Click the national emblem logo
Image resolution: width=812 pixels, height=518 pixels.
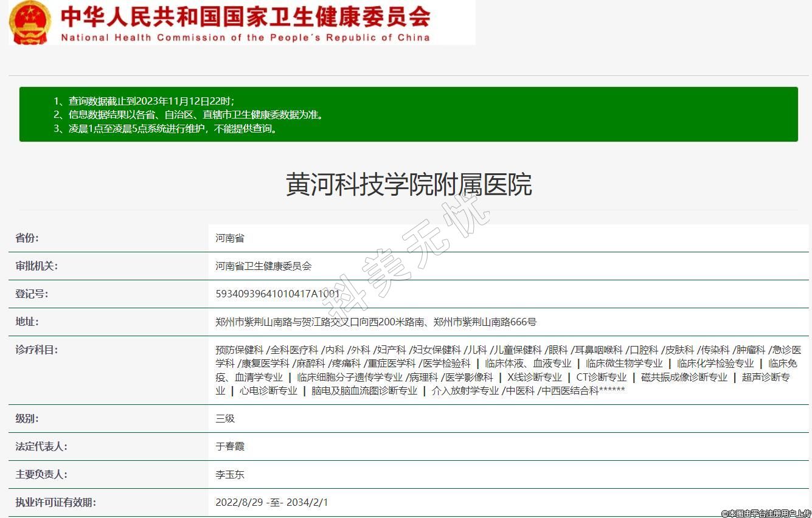(x=30, y=22)
